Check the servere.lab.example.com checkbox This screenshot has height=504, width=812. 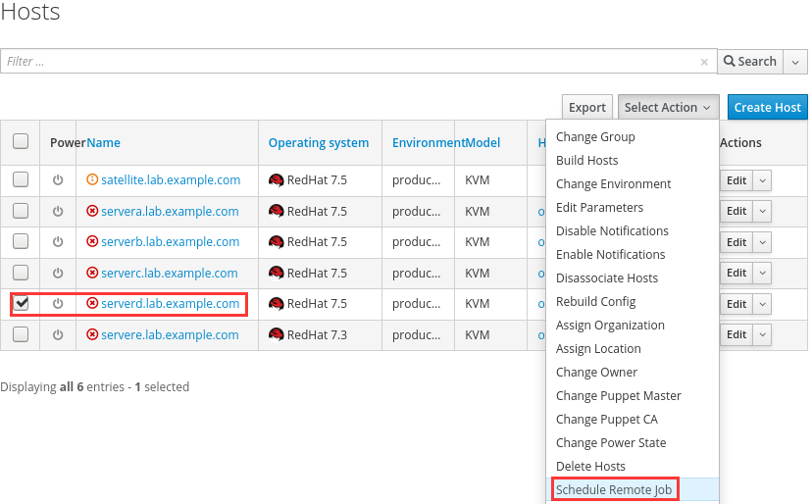point(21,335)
